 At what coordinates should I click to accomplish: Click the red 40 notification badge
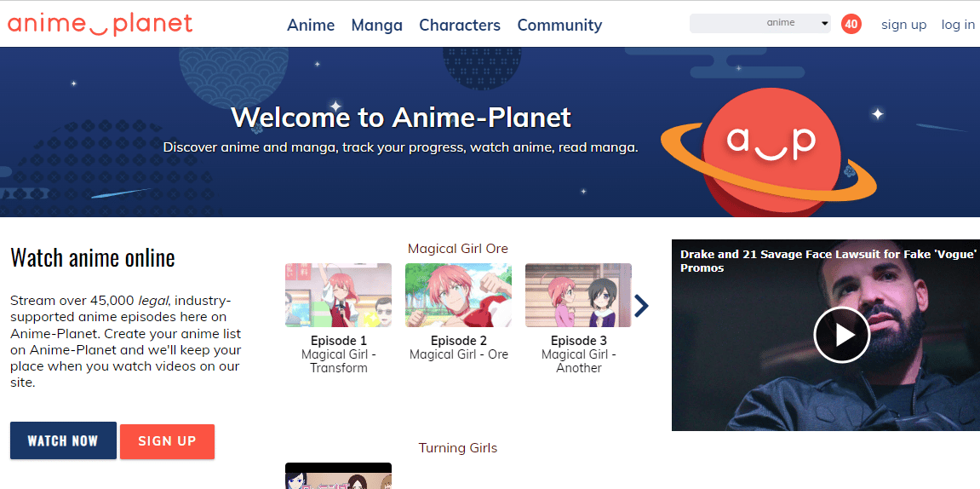click(x=851, y=25)
